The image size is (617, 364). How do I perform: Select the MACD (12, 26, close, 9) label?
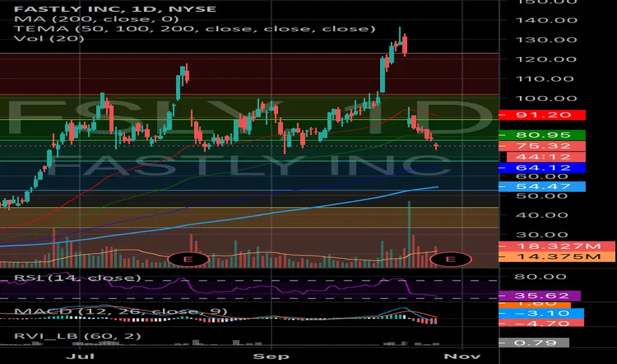pyautogui.click(x=120, y=311)
